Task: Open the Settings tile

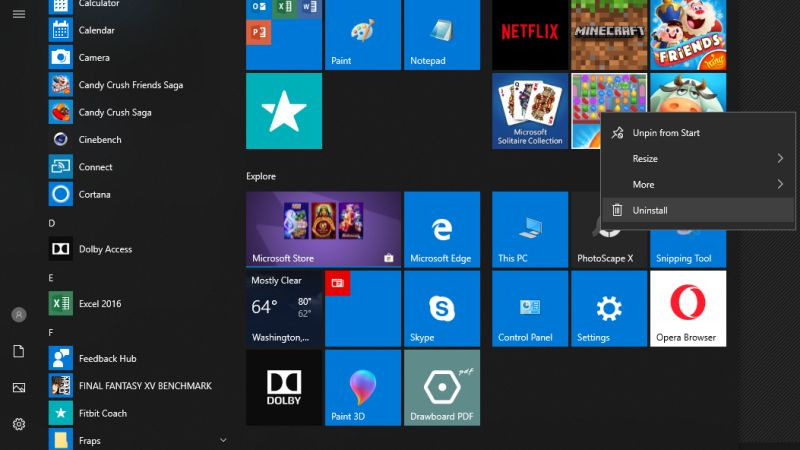Action: (609, 309)
